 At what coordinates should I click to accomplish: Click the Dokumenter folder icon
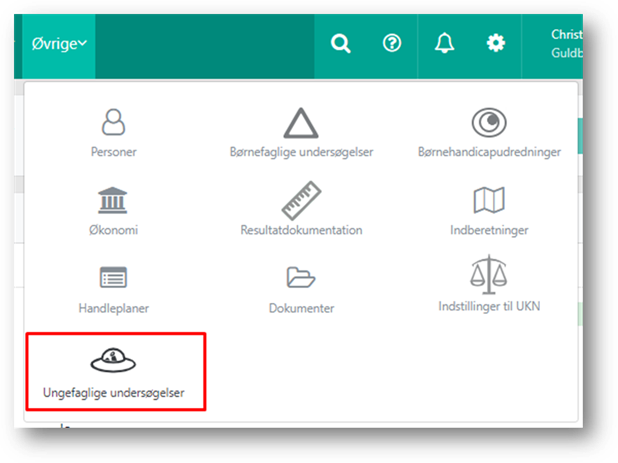coord(301,277)
